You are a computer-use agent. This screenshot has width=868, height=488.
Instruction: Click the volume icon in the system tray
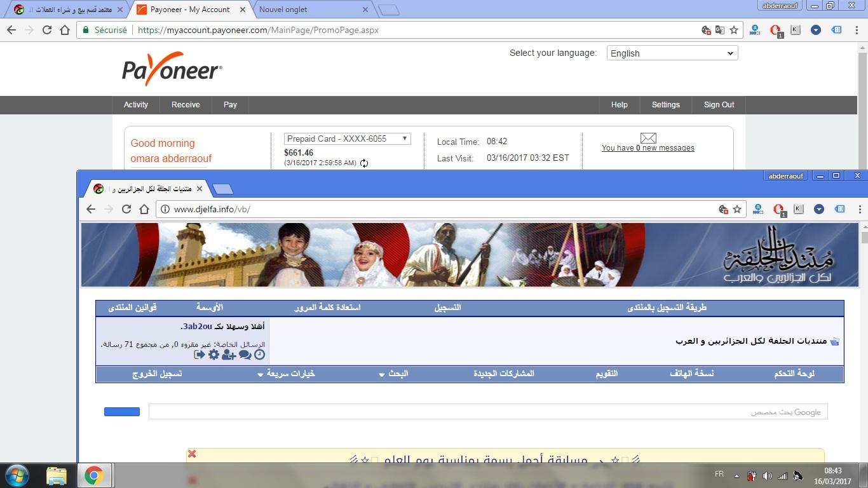767,476
